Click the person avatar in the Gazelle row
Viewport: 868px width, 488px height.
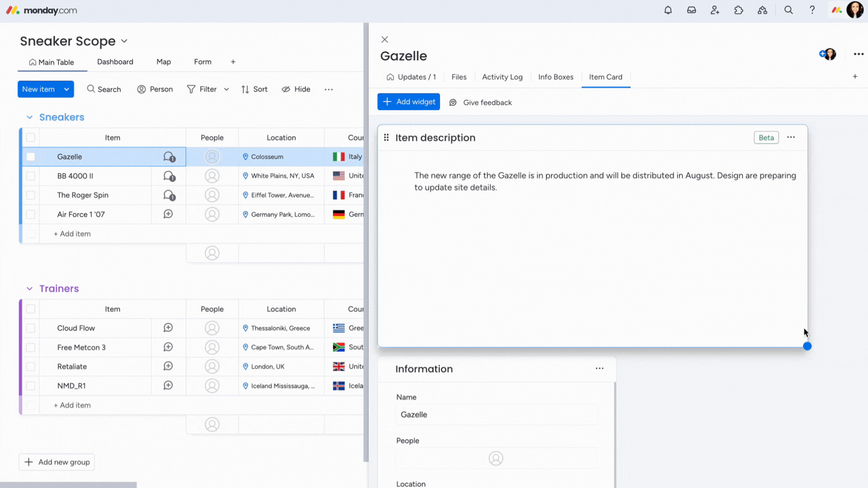point(212,157)
